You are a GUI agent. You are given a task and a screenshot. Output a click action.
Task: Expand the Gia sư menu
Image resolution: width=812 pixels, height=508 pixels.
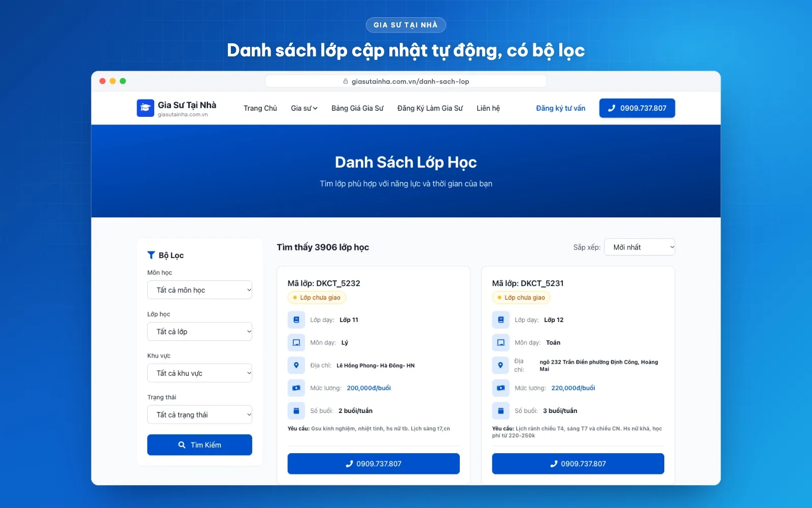coord(304,108)
